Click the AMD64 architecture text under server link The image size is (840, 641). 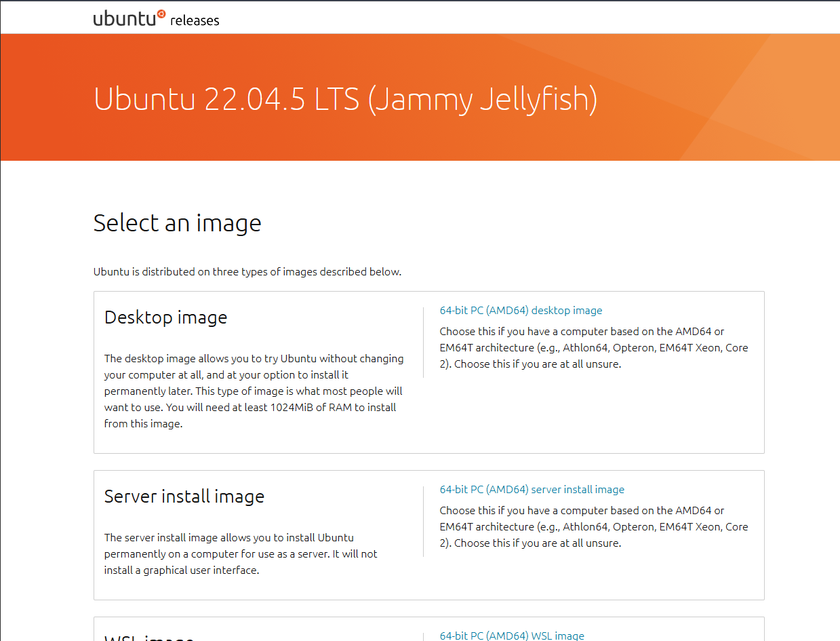pyautogui.click(x=594, y=527)
